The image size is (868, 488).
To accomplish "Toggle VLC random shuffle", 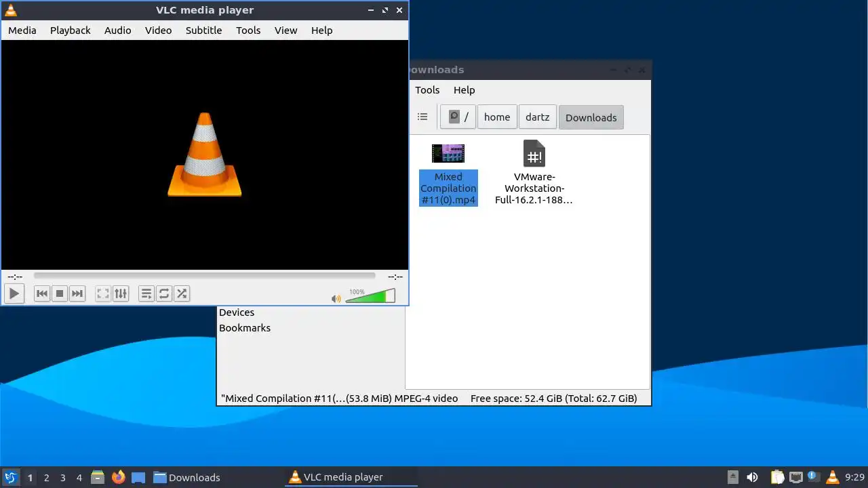I will coord(182,293).
